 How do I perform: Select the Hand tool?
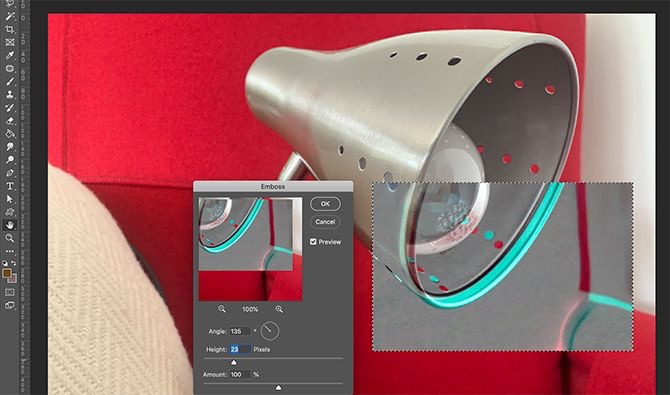click(x=10, y=225)
